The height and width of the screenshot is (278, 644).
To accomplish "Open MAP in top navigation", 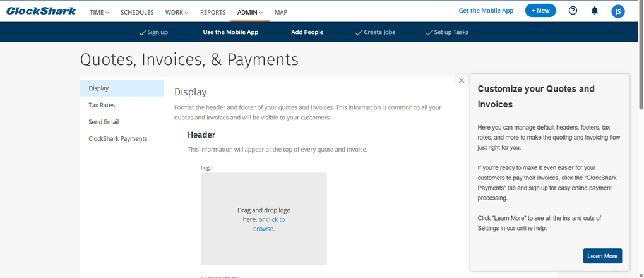I will [281, 13].
